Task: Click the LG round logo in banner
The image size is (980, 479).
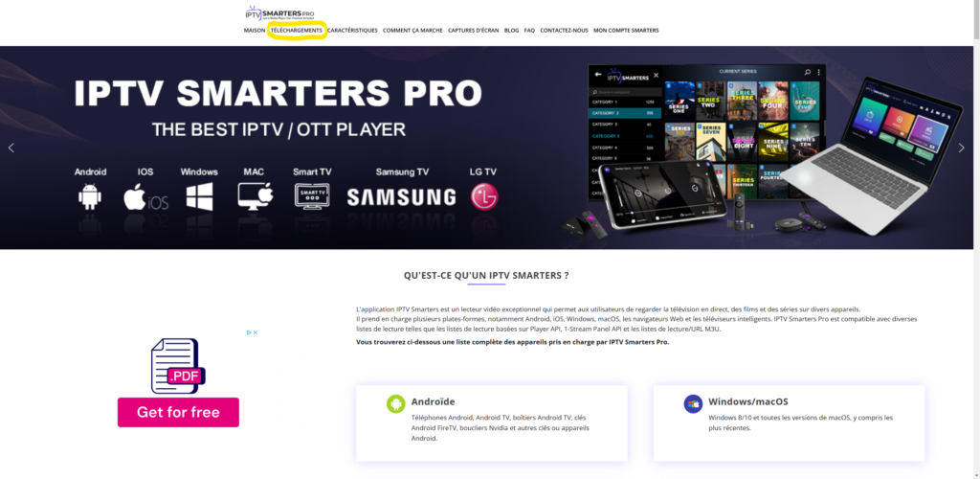Action: 484,195
